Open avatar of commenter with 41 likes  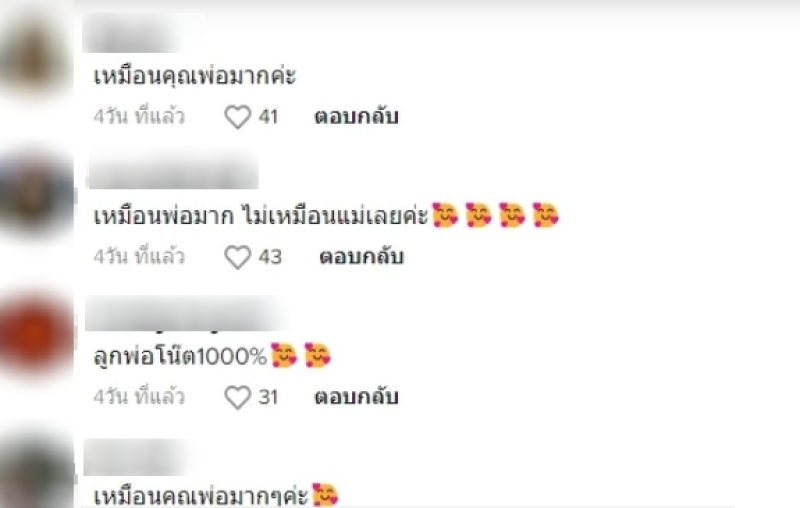click(x=36, y=54)
